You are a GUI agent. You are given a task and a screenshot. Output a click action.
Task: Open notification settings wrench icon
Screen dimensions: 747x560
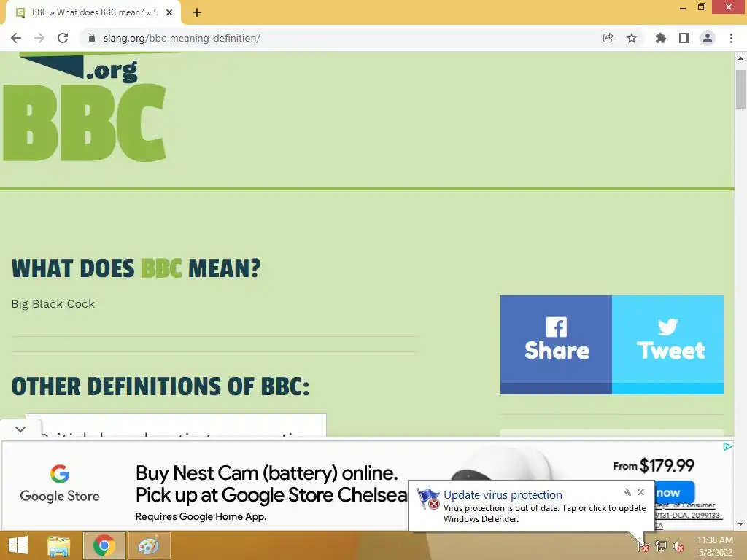(x=627, y=492)
